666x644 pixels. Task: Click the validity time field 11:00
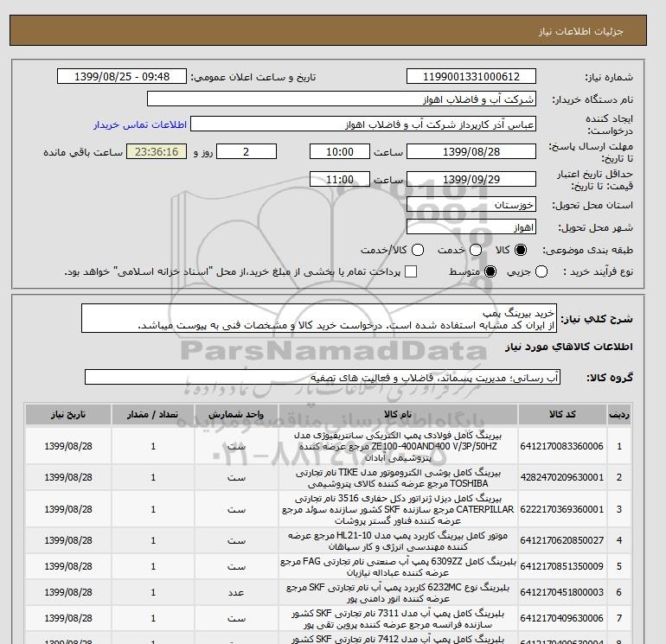pos(340,179)
